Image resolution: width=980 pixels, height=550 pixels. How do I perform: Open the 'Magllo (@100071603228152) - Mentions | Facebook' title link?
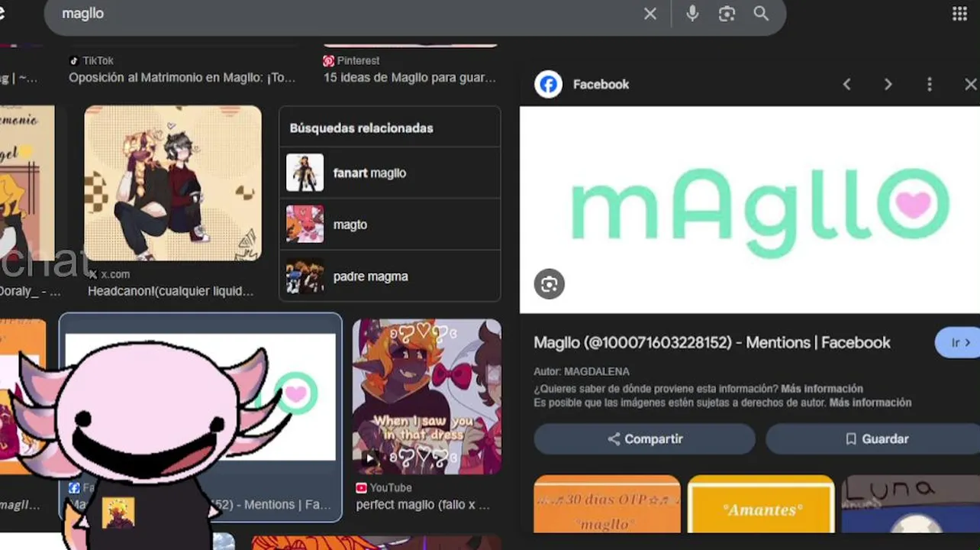pos(711,342)
